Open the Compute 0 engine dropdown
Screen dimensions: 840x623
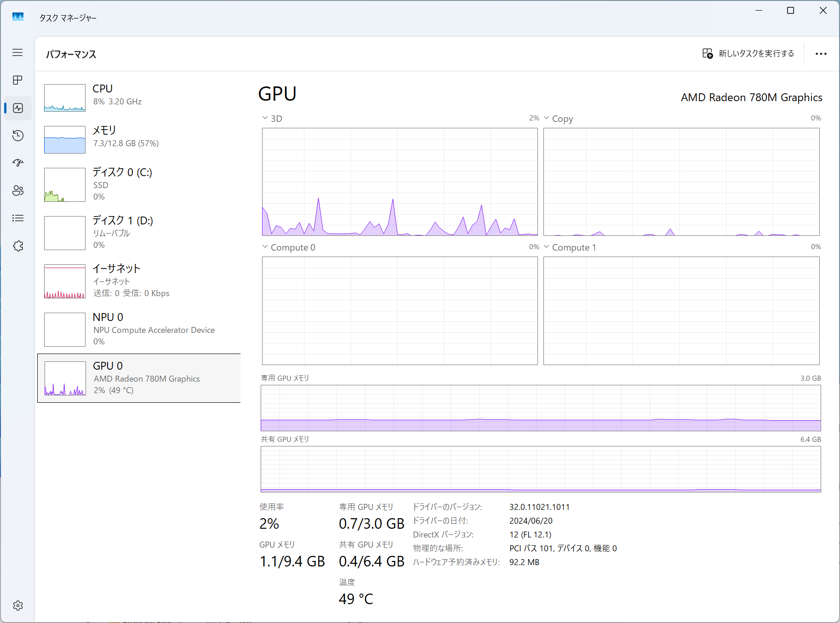click(x=265, y=247)
